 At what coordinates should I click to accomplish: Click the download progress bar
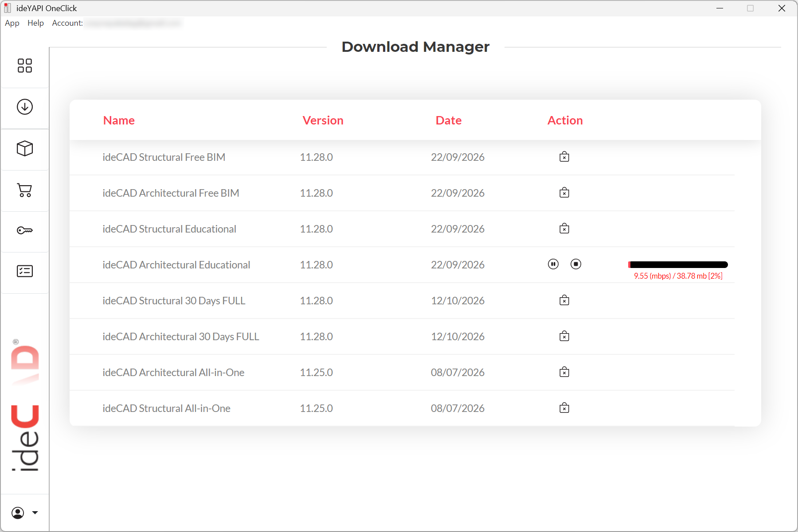pyautogui.click(x=678, y=264)
